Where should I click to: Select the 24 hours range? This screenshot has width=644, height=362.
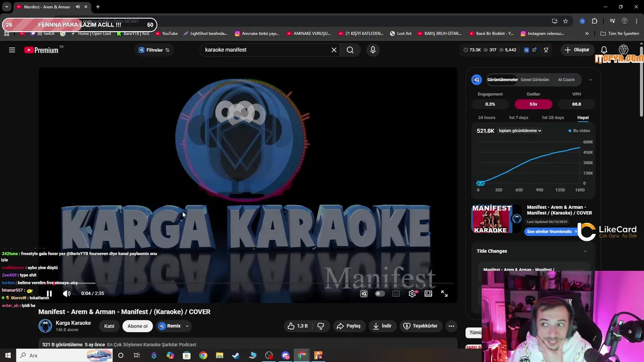(487, 118)
